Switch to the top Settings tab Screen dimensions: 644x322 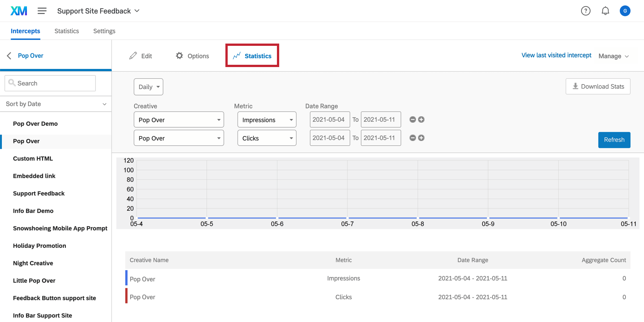pos(104,31)
